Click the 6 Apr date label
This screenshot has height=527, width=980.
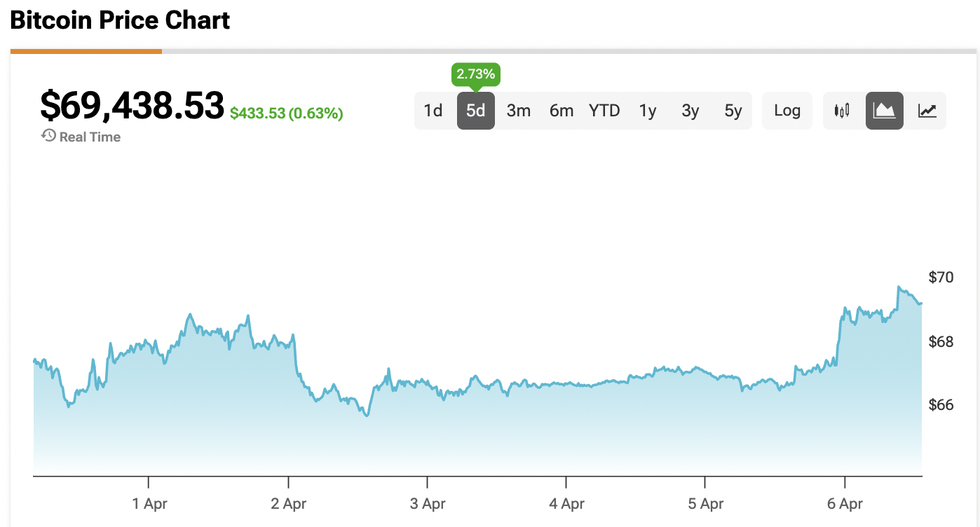pyautogui.click(x=845, y=503)
